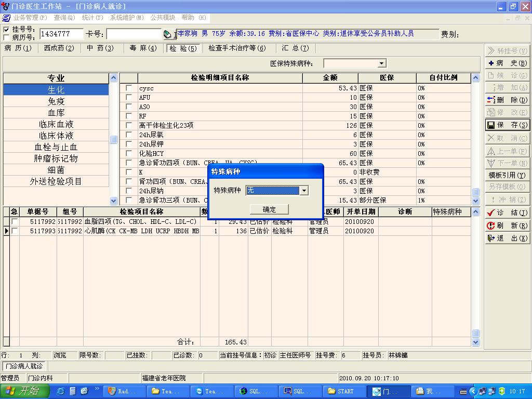532x399 pixels.
Task: Toggle the 病历号 checkbox
Action: (6, 37)
